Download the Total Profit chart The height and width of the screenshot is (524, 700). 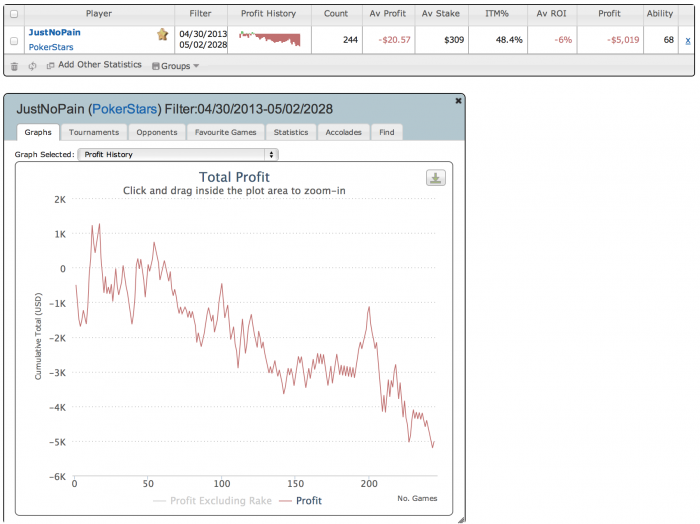(435, 178)
